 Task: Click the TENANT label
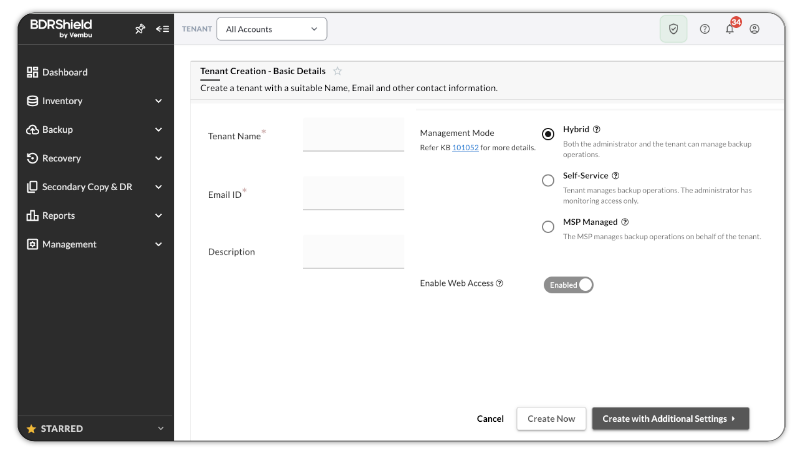[197, 29]
